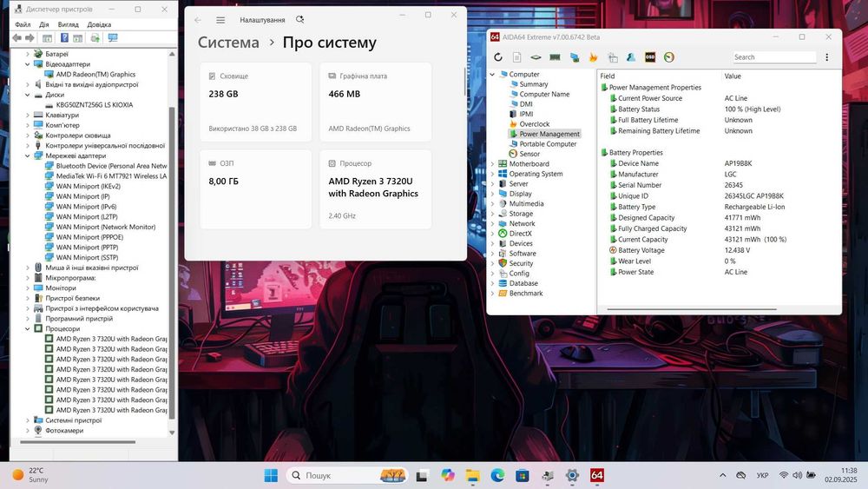Image resolution: width=868 pixels, height=489 pixels.
Task: Open Microsoft Store from the taskbar
Action: click(x=522, y=475)
